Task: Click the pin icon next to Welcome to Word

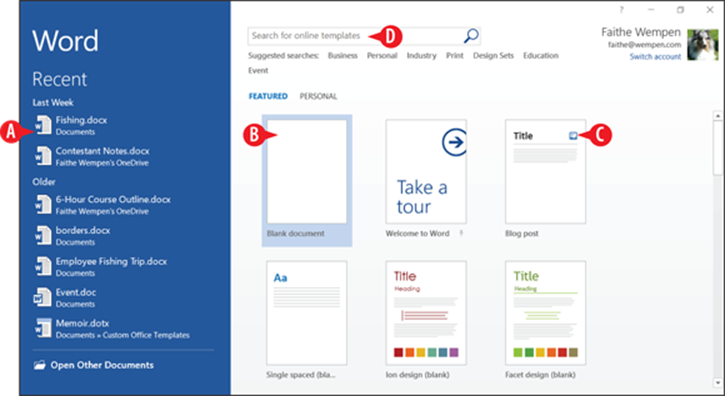Action: point(461,234)
